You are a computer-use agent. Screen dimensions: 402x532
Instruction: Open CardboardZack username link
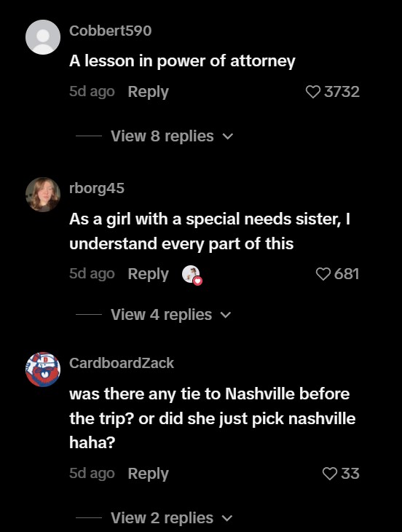(x=122, y=363)
